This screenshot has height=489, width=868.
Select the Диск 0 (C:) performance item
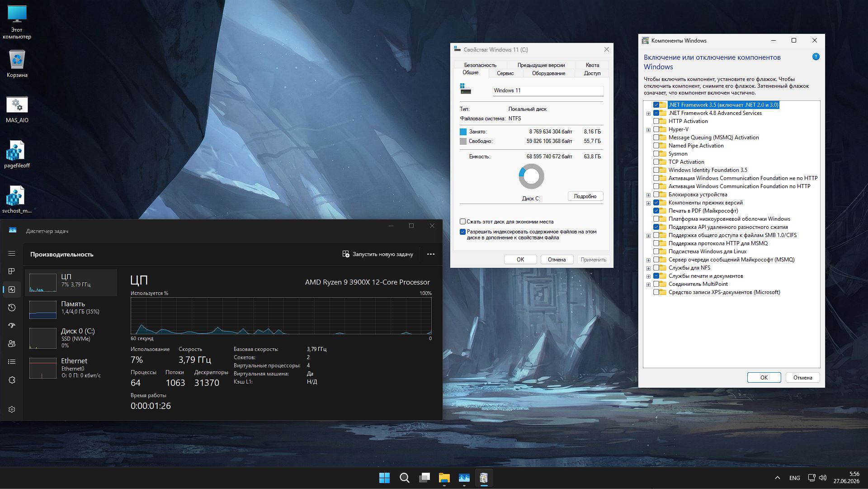71,338
